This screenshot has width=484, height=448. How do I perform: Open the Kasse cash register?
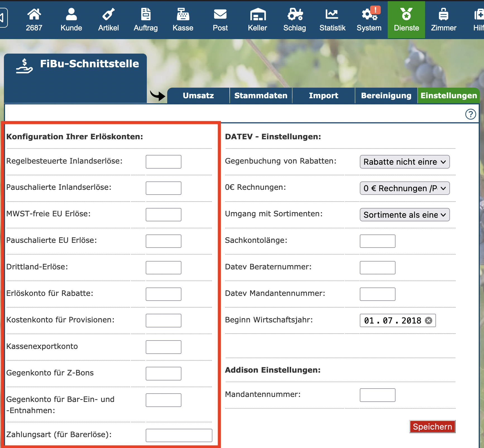tap(183, 20)
